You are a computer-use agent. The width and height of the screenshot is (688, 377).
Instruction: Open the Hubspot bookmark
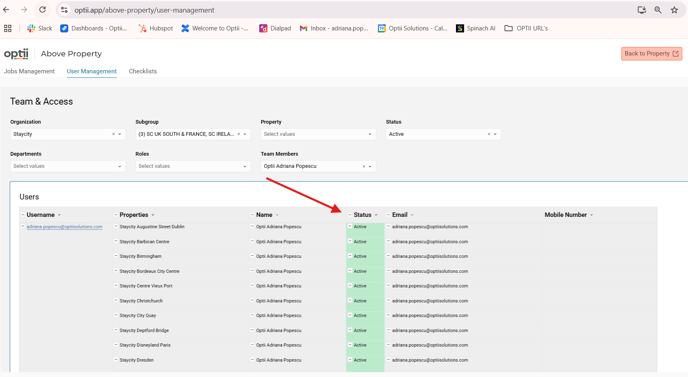tap(156, 28)
